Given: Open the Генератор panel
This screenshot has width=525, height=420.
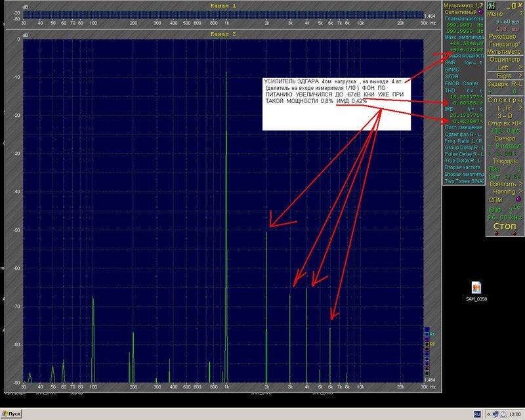Looking at the screenshot, I should (x=505, y=44).
